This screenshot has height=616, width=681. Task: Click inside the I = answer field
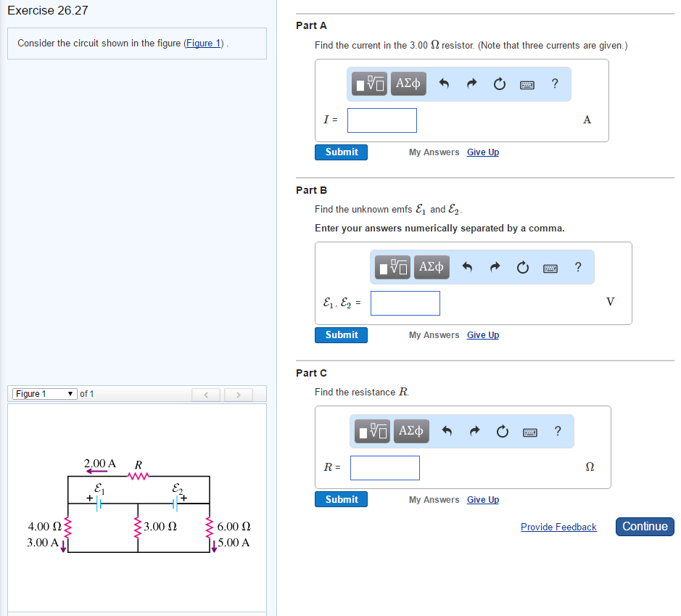coord(381,120)
